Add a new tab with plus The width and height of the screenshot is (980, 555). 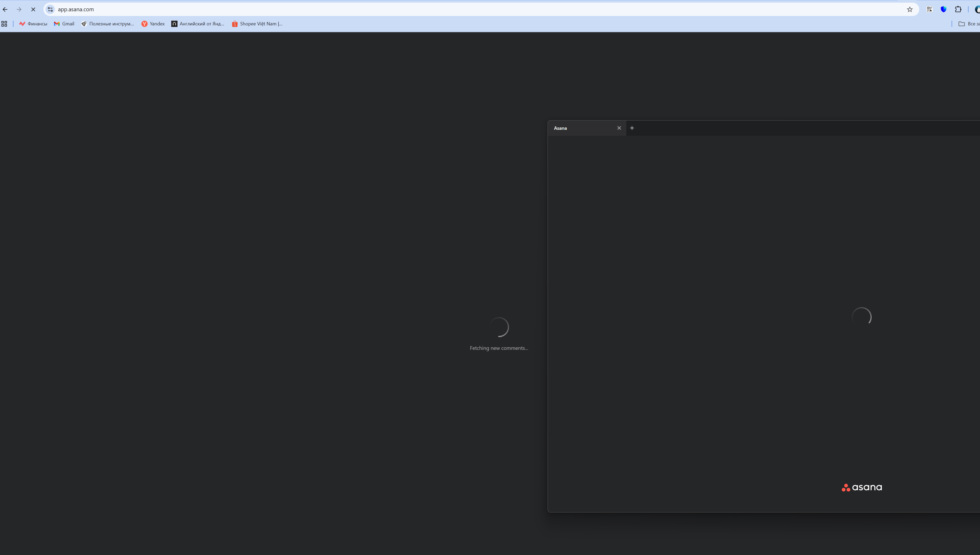pos(632,128)
